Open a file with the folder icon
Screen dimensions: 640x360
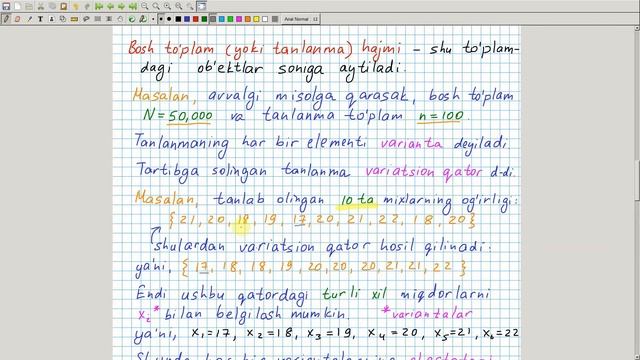point(29,7)
